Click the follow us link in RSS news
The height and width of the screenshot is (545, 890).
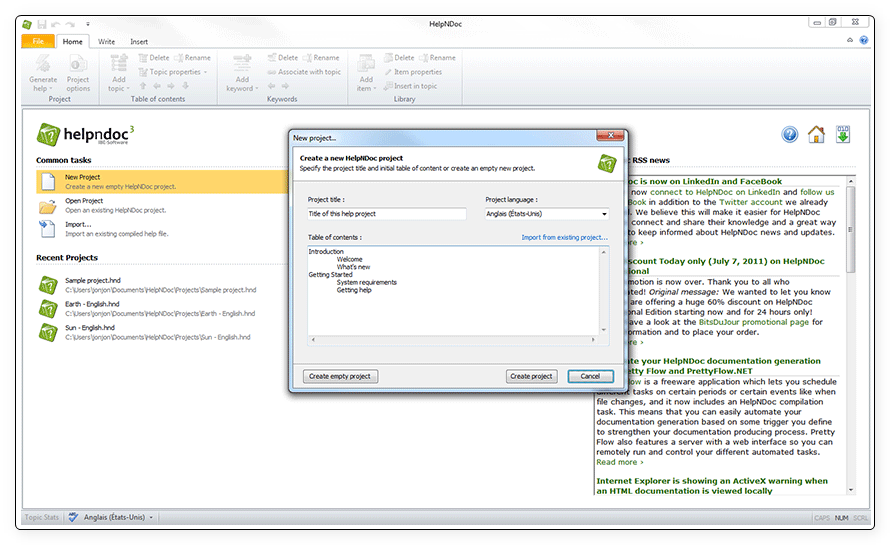pos(817,192)
